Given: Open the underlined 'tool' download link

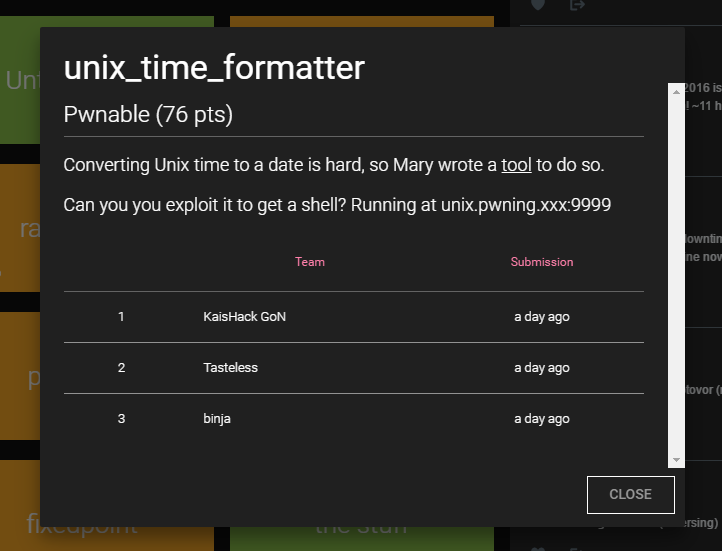Looking at the screenshot, I should click(x=517, y=164).
